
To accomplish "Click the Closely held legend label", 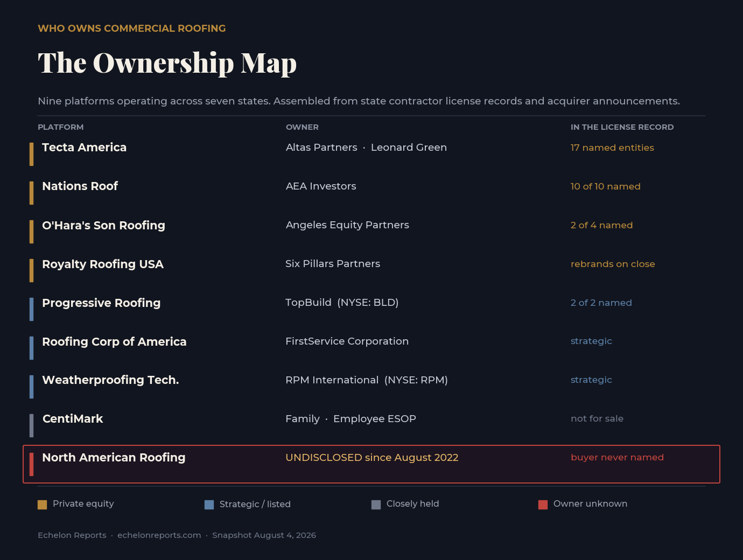I will [412, 504].
